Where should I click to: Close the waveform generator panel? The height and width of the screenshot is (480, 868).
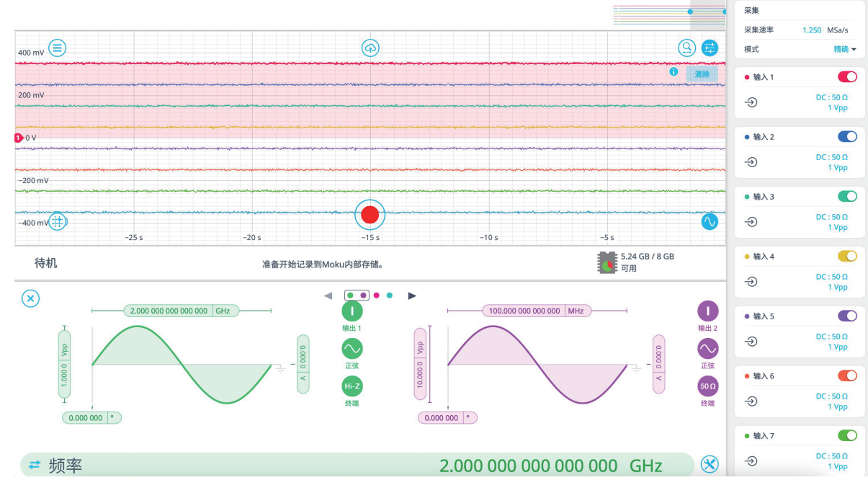pos(30,298)
